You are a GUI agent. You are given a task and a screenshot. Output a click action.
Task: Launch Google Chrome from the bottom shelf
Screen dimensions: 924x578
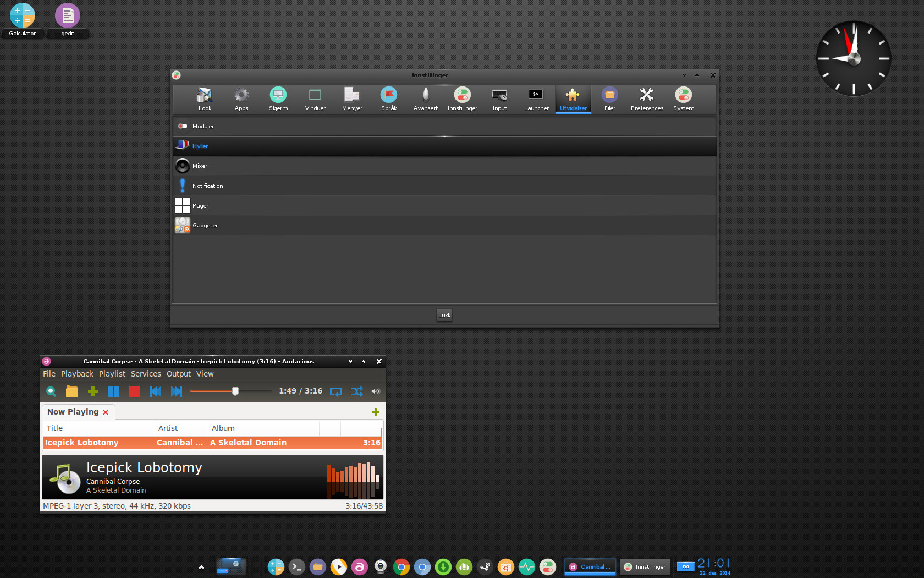[x=402, y=567]
